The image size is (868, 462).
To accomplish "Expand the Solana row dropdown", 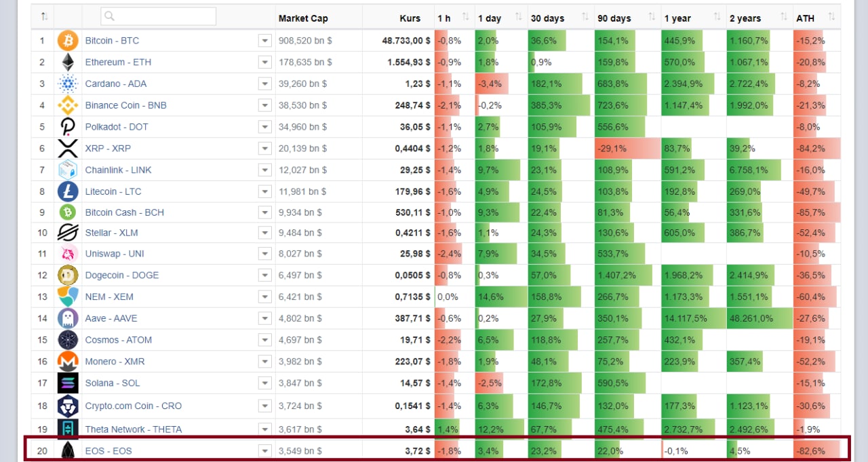I will (264, 383).
